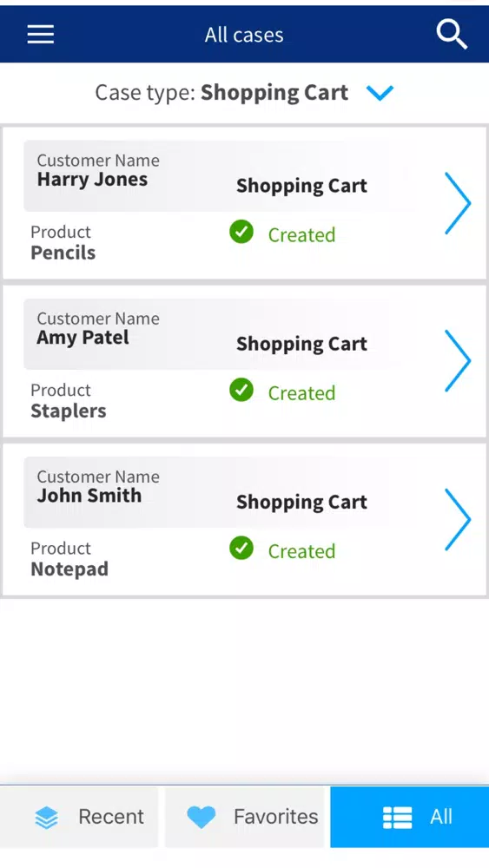Open Amy Patel case via right chevron

458,361
